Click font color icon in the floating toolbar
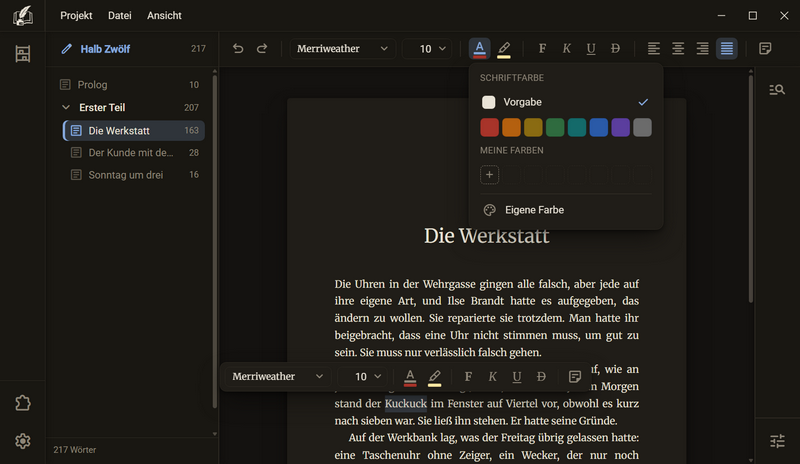This screenshot has width=800, height=464. tap(410, 377)
